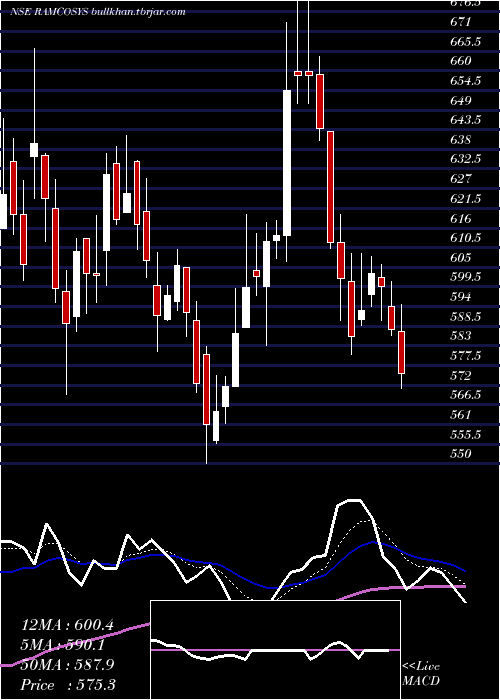Click the 616 price axis label
Viewport: 500px width, 700px height.
[x=461, y=218]
